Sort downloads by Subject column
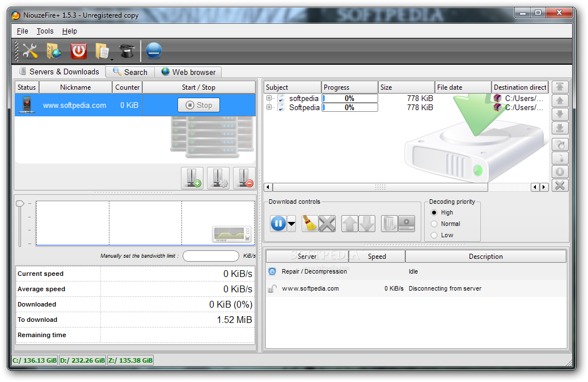 coord(293,87)
